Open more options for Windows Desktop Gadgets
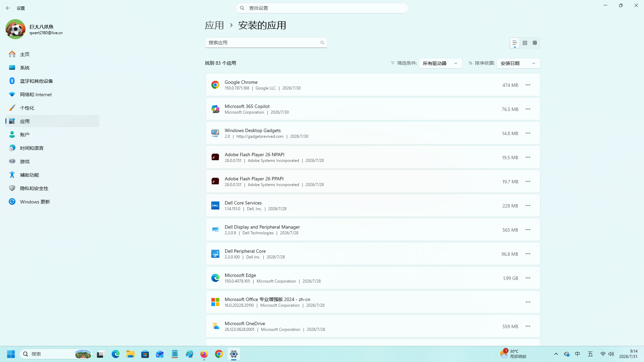This screenshot has height=362, width=644. [528, 133]
